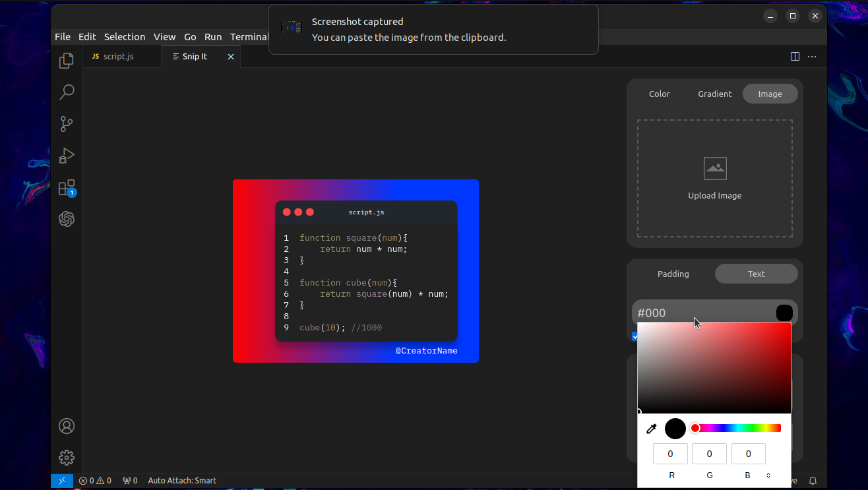Click code line 'return square(num) * num;'
The width and height of the screenshot is (868, 490).
(385, 294)
